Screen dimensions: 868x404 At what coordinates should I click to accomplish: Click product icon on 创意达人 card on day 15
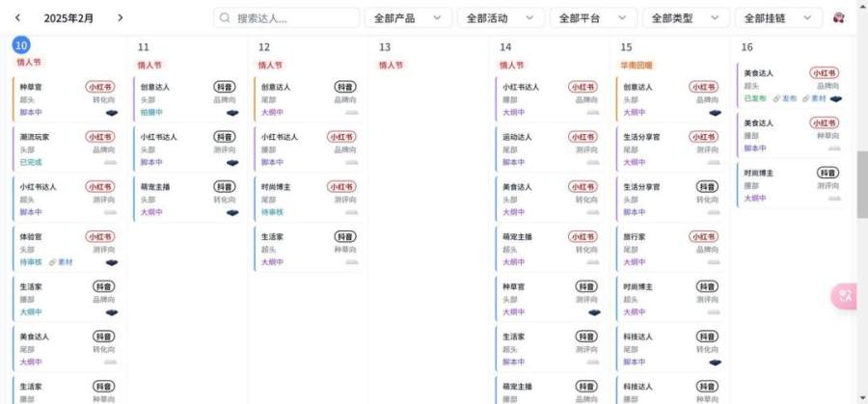[x=715, y=112]
